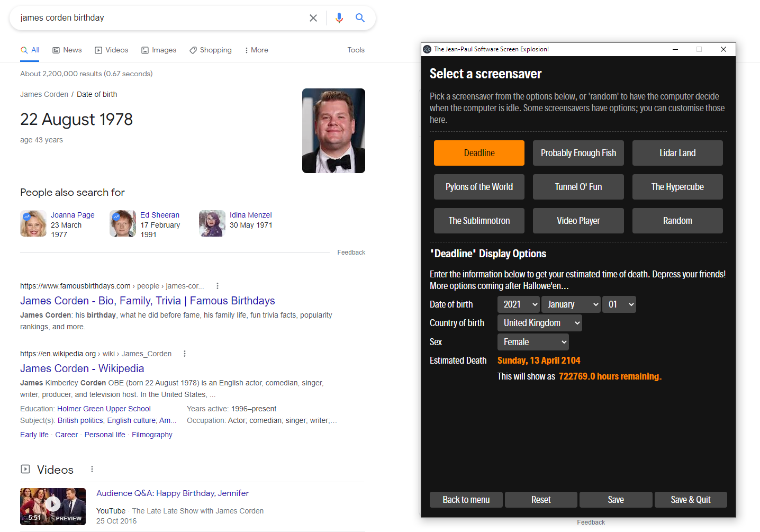Choose the Lidar Land screensaver
The width and height of the screenshot is (760, 532).
(x=677, y=153)
